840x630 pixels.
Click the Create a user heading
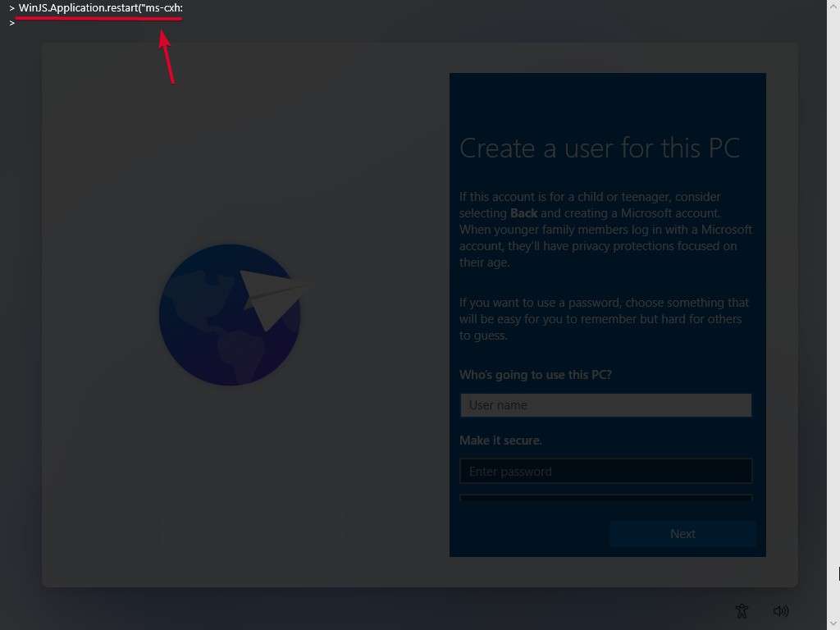click(600, 148)
